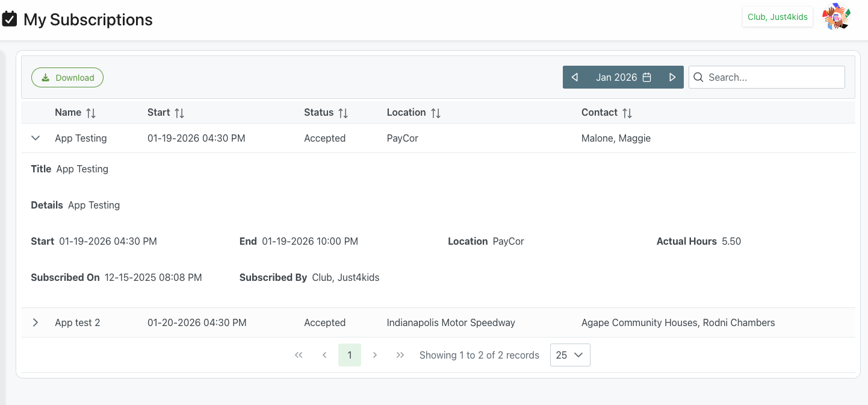Sort by Contact column arrows
Viewport: 868px width, 405px height.
627,113
